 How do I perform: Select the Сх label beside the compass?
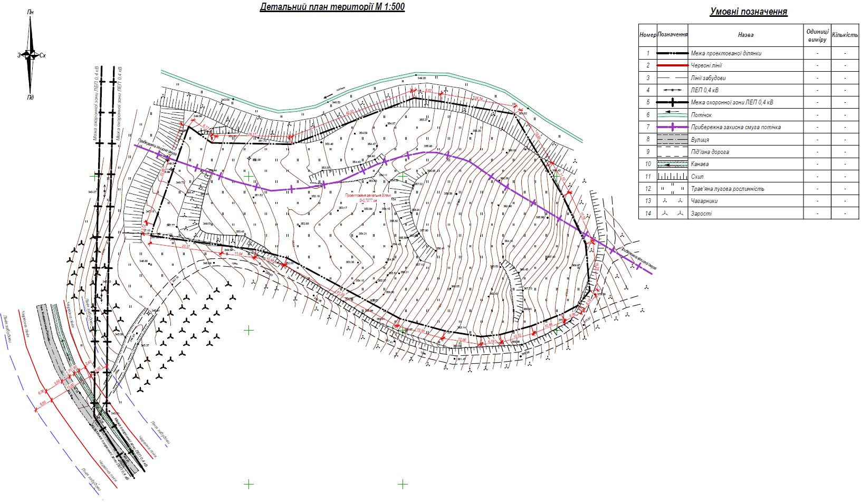[x=42, y=55]
